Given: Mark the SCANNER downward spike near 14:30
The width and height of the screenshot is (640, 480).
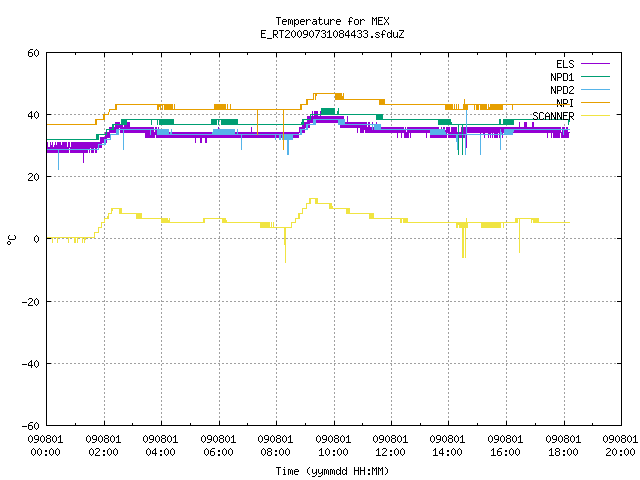Looking at the screenshot, I should 464,242.
